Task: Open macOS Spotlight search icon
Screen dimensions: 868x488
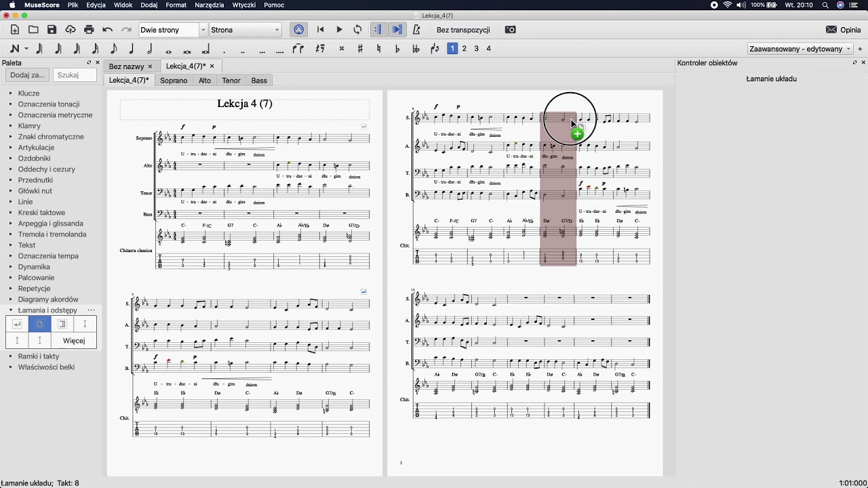Action: click(825, 5)
